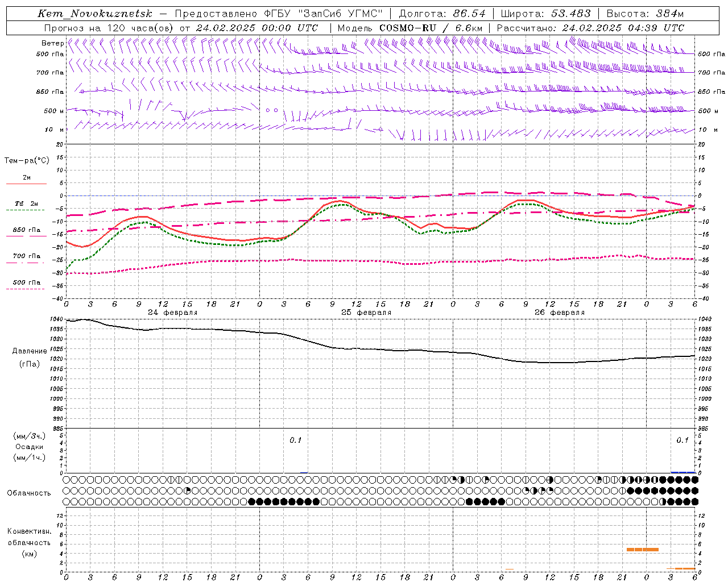The width and height of the screenshot is (728, 582).
Task: Click the (гПа) unit label under Давление
Action: [29, 364]
